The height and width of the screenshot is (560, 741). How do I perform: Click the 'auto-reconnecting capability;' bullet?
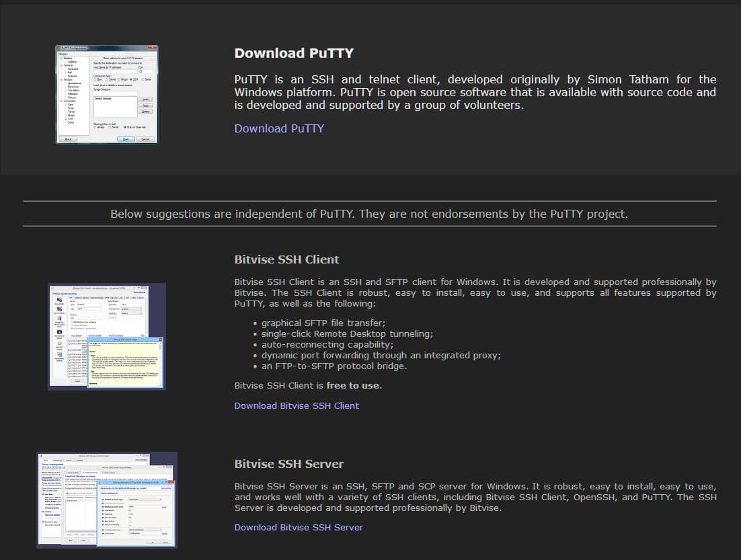(x=327, y=344)
